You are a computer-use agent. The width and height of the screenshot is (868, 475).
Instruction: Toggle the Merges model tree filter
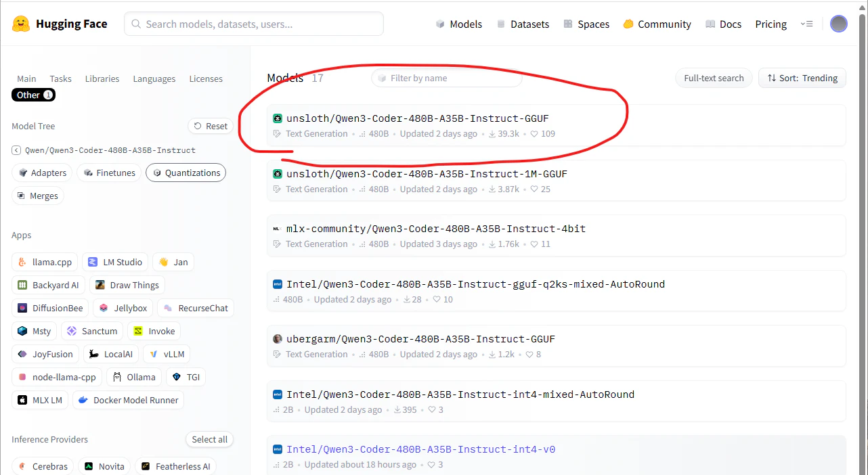click(x=37, y=196)
